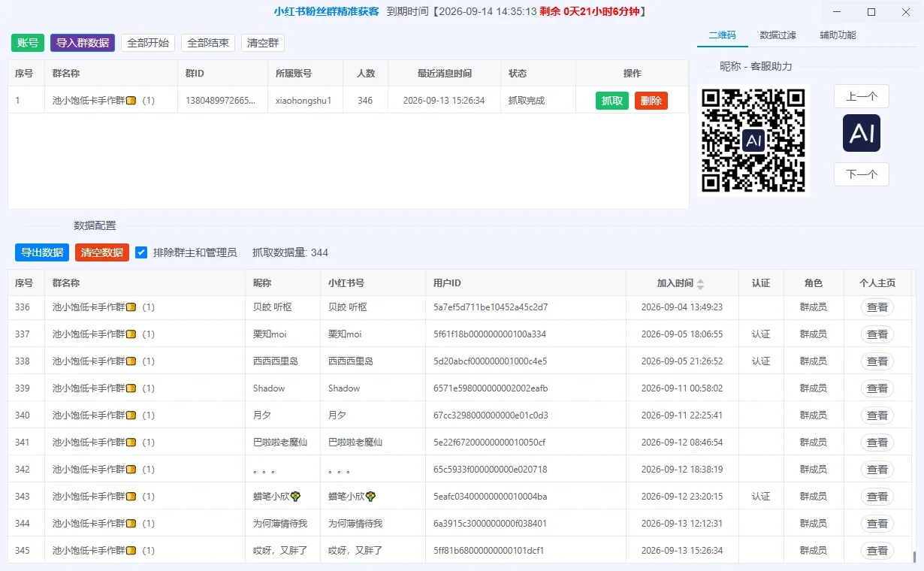Click 查看 for row 342
The height and width of the screenshot is (571, 924).
(877, 470)
